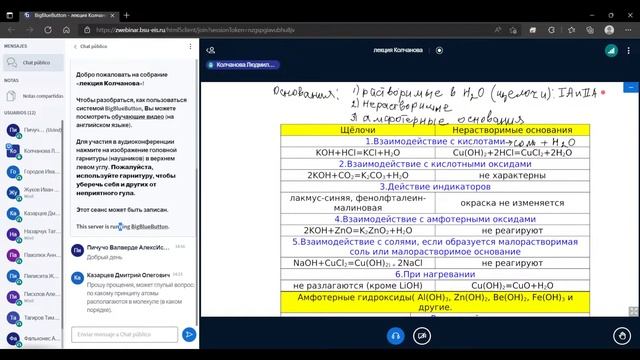Click the raise hand button
This screenshot has width=640, height=360.
click(x=622, y=336)
